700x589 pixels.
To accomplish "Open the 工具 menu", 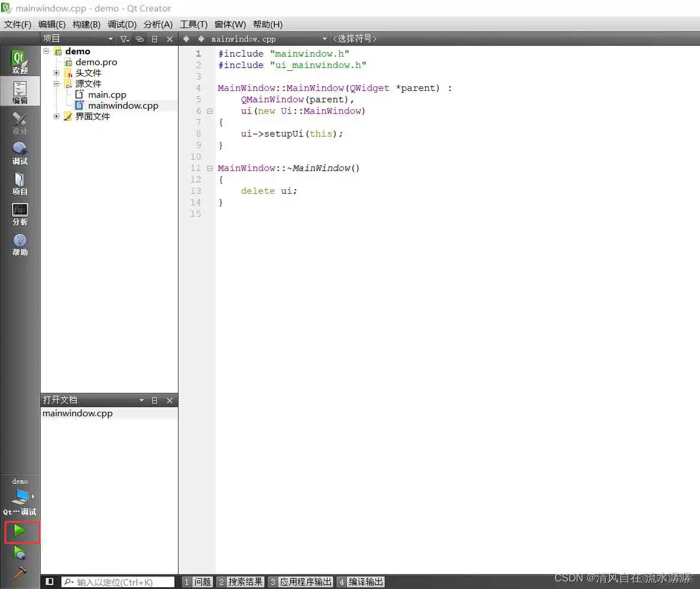I will click(193, 24).
